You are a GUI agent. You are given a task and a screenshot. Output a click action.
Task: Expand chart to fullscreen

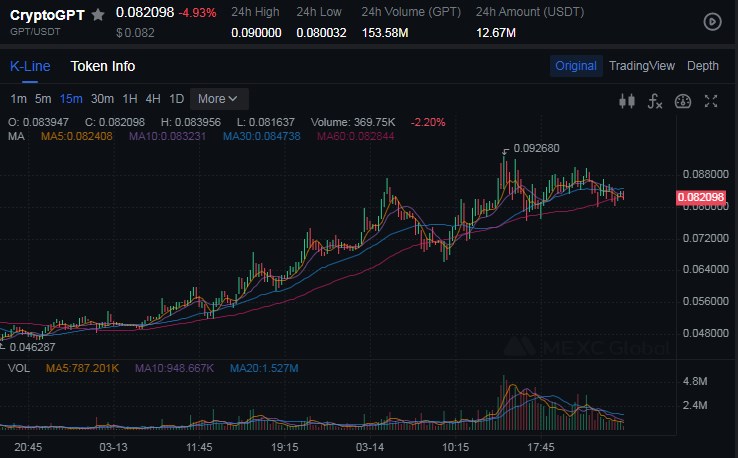(711, 101)
